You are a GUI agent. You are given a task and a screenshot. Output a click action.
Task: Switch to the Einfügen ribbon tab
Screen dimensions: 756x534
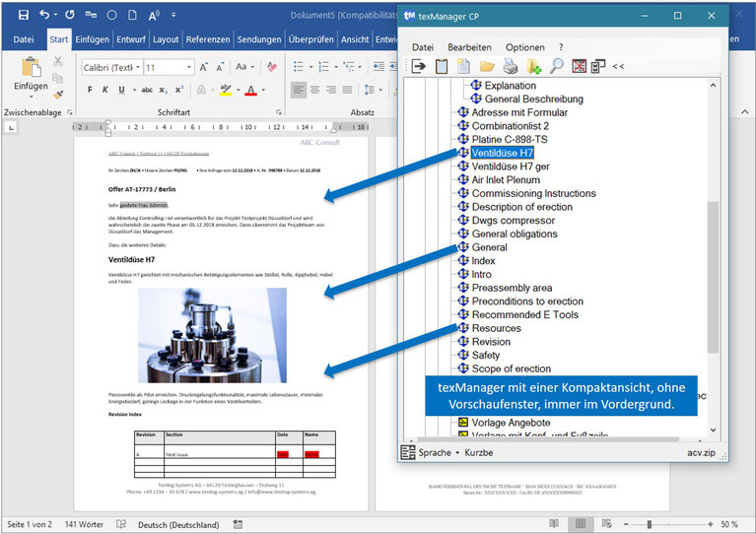[92, 39]
